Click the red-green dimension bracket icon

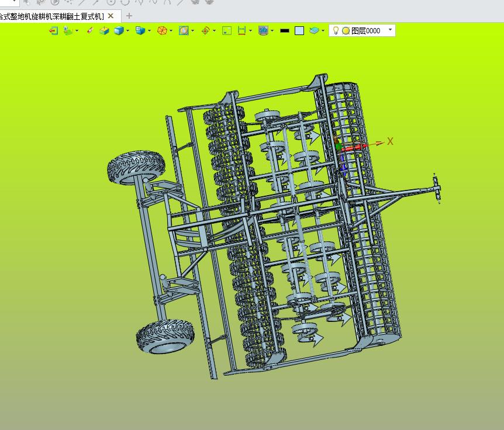click(x=241, y=31)
